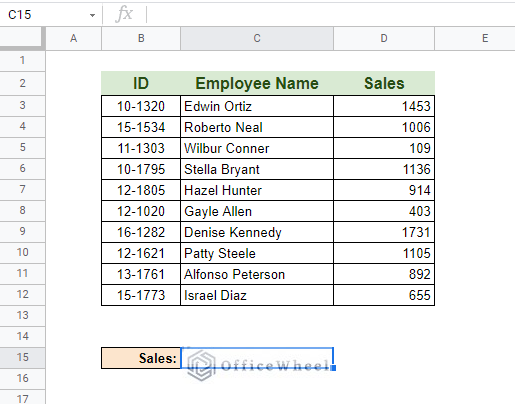Click the ID header cell
Screen dimensions: 515x404
tap(141, 83)
